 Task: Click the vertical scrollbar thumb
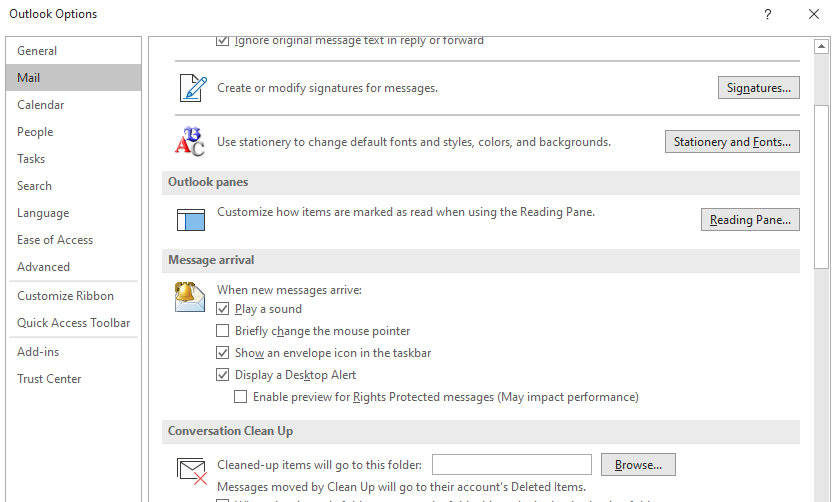tap(822, 187)
